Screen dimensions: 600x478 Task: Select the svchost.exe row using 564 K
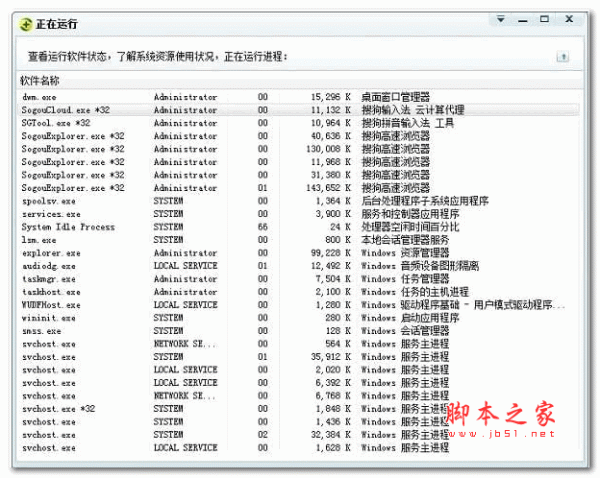click(299, 344)
